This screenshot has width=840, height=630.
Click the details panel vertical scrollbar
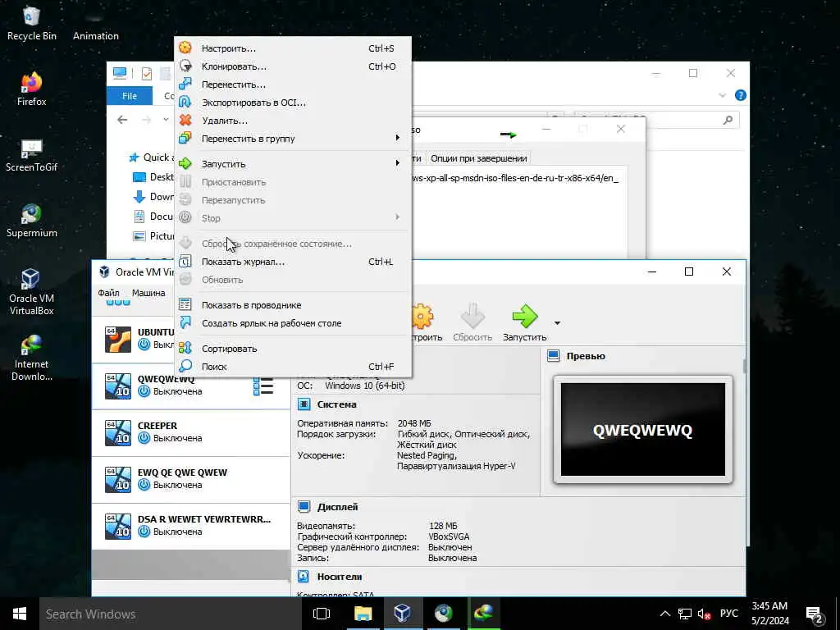pyautogui.click(x=744, y=366)
